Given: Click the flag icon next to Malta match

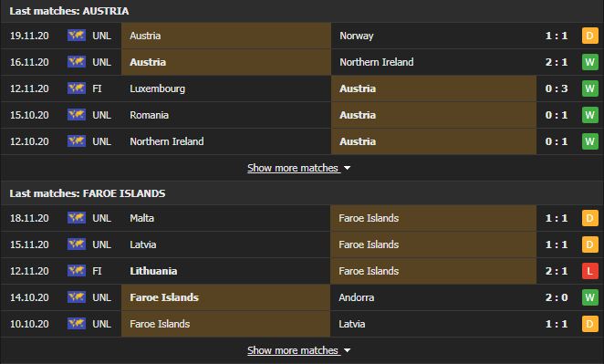Looking at the screenshot, I should click(x=77, y=218).
